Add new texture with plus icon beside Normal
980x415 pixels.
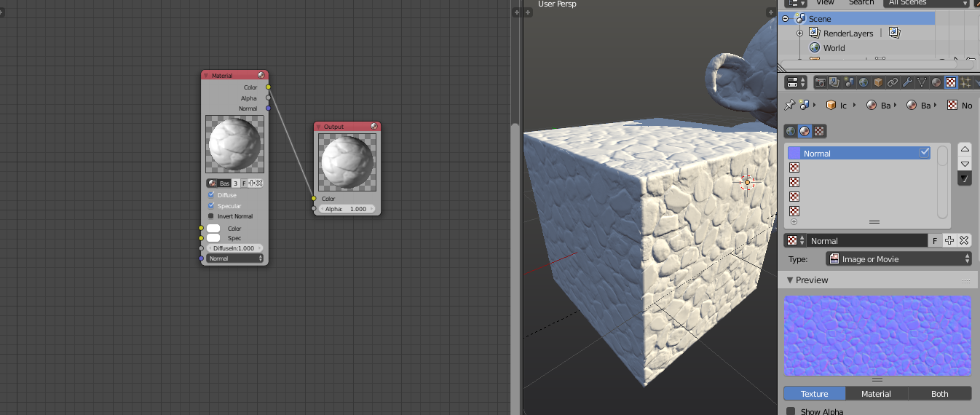coord(949,240)
